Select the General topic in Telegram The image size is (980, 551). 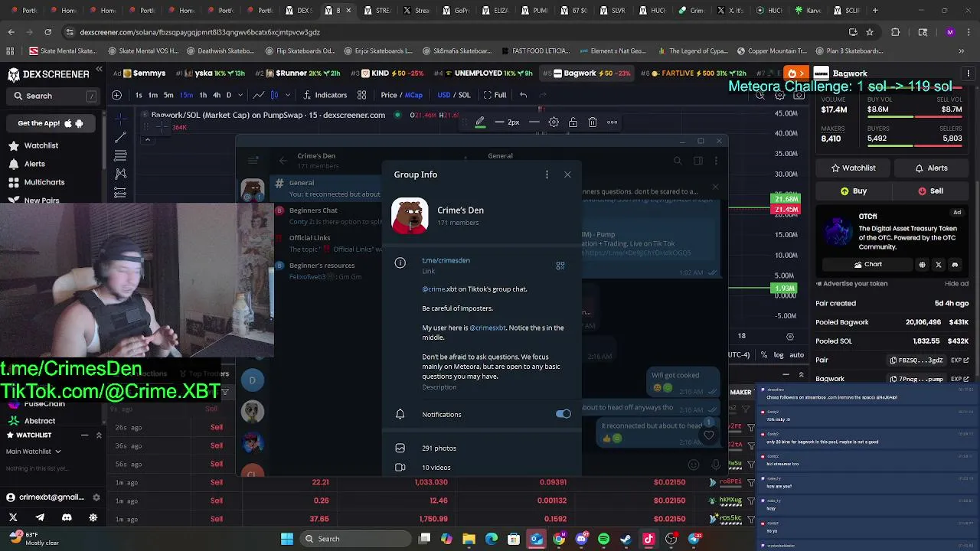pos(328,188)
